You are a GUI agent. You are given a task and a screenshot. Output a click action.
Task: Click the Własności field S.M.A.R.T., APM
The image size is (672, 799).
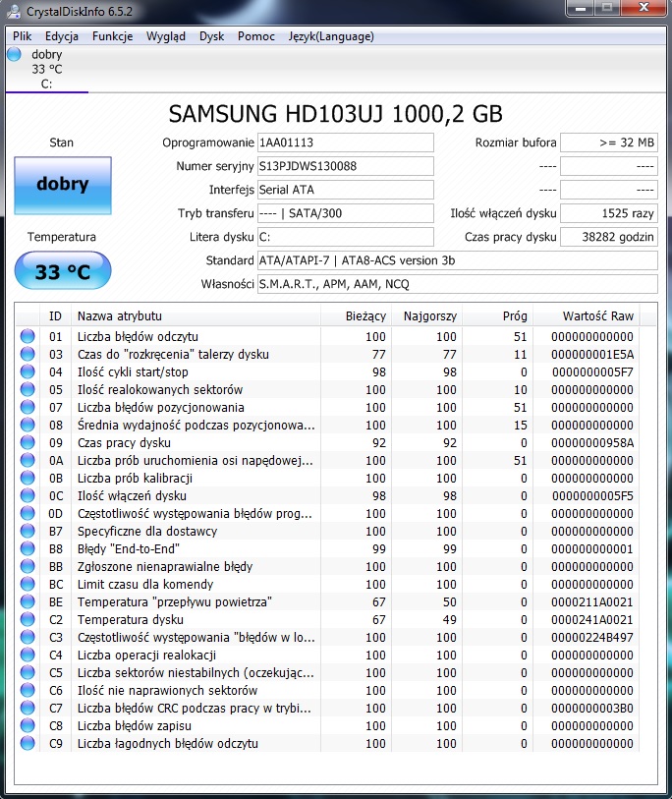tap(458, 284)
